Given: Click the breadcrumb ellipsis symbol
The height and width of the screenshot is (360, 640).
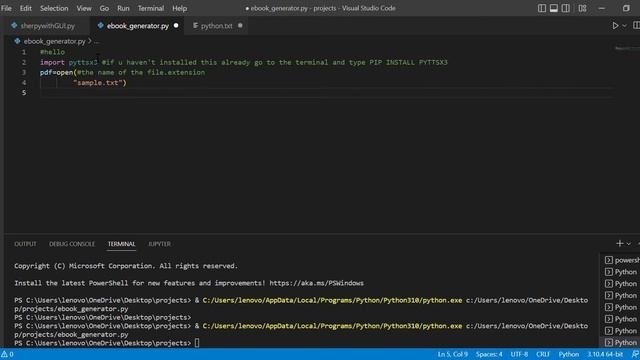Looking at the screenshot, I should pyautogui.click(x=97, y=41).
